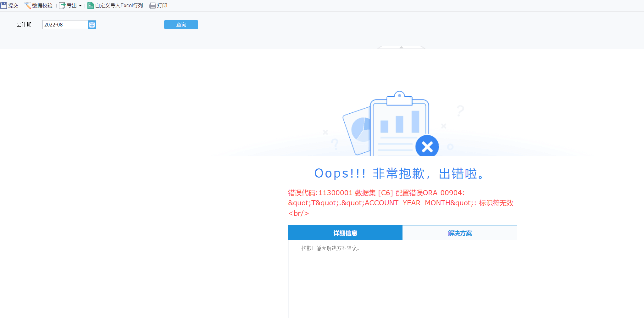This screenshot has width=644, height=318.
Task: Collapse the query panel arrow handle
Action: (x=401, y=47)
